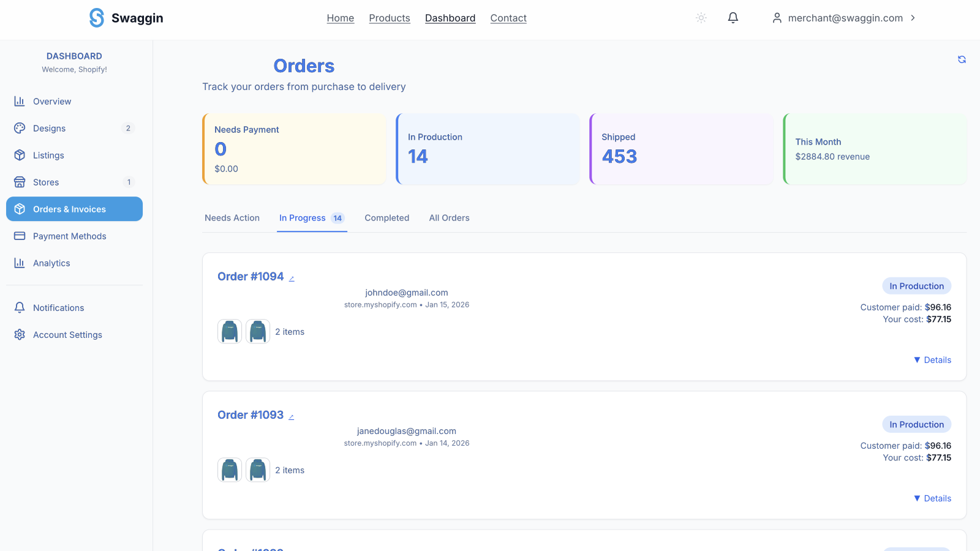
Task: Open Account Settings in the sidebar
Action: (x=74, y=334)
